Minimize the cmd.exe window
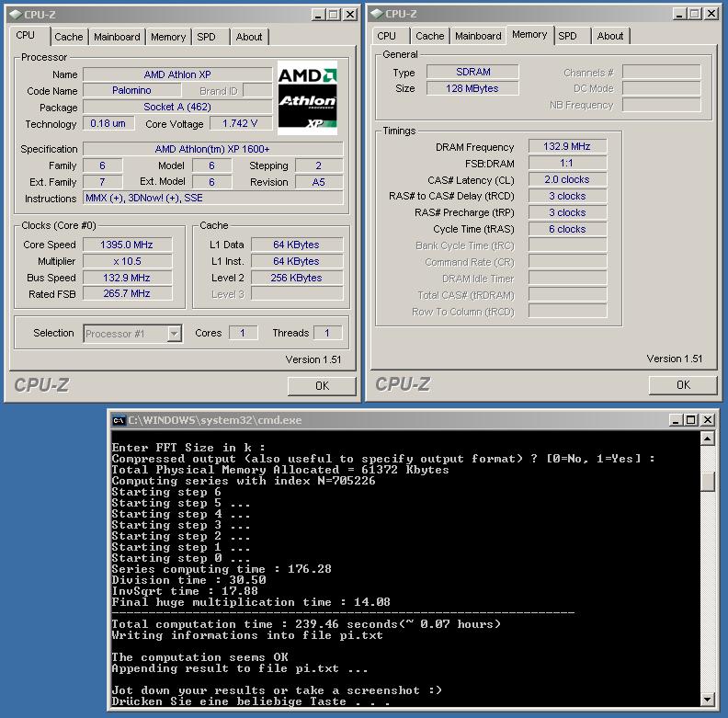Image resolution: width=728 pixels, height=718 pixels. coord(676,420)
